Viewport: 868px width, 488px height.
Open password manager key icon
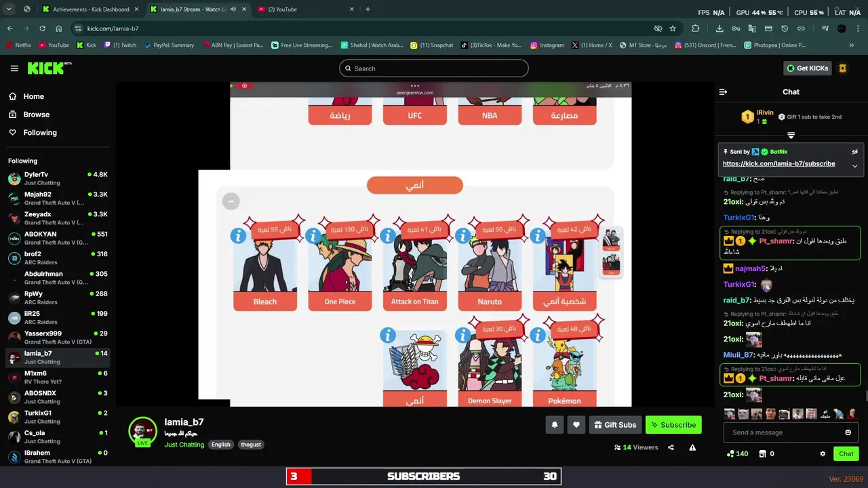click(x=736, y=28)
